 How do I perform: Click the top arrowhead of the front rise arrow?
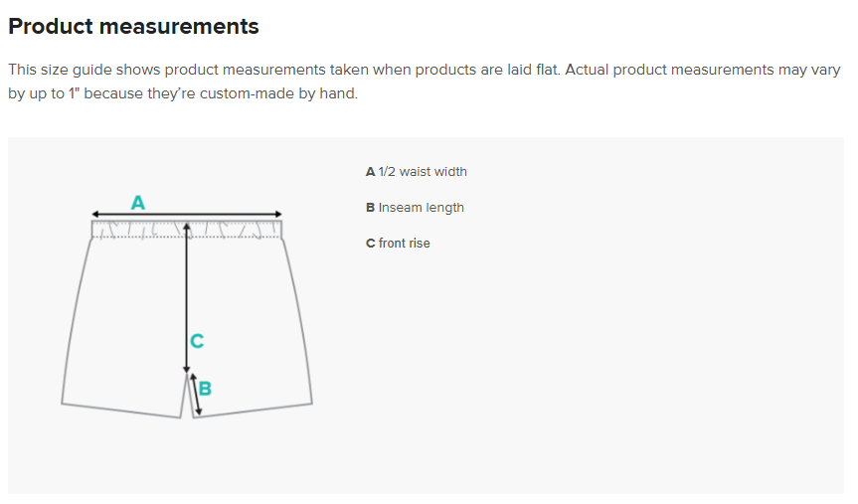click(187, 228)
